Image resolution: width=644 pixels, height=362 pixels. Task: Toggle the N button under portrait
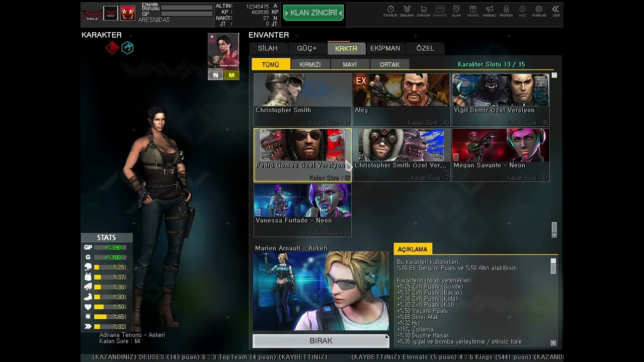click(x=215, y=75)
